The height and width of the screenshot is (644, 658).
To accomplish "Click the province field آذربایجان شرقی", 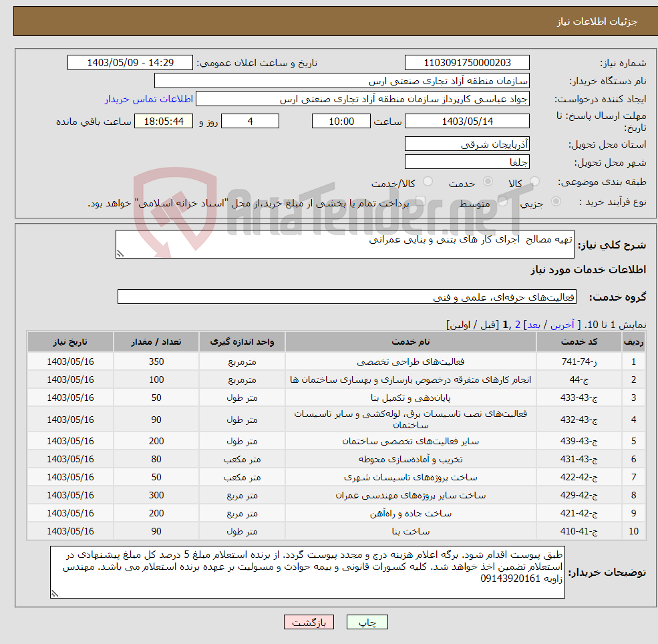I will point(467,144).
